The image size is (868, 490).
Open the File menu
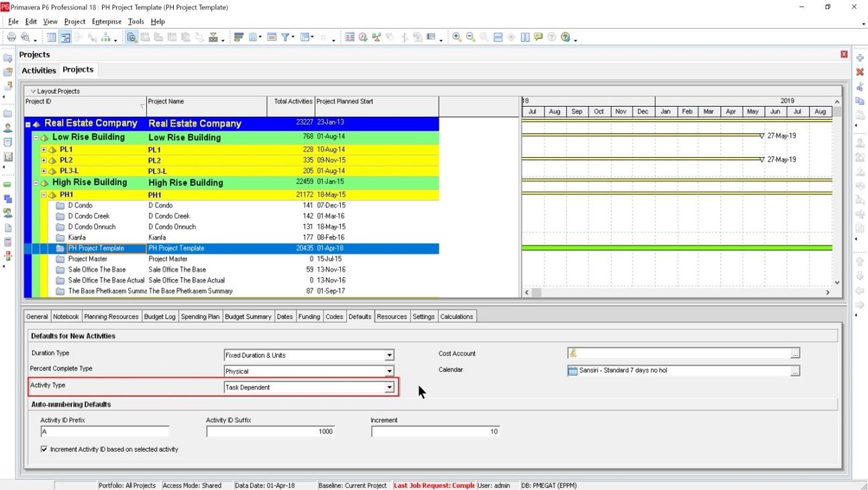pyautogui.click(x=13, y=21)
